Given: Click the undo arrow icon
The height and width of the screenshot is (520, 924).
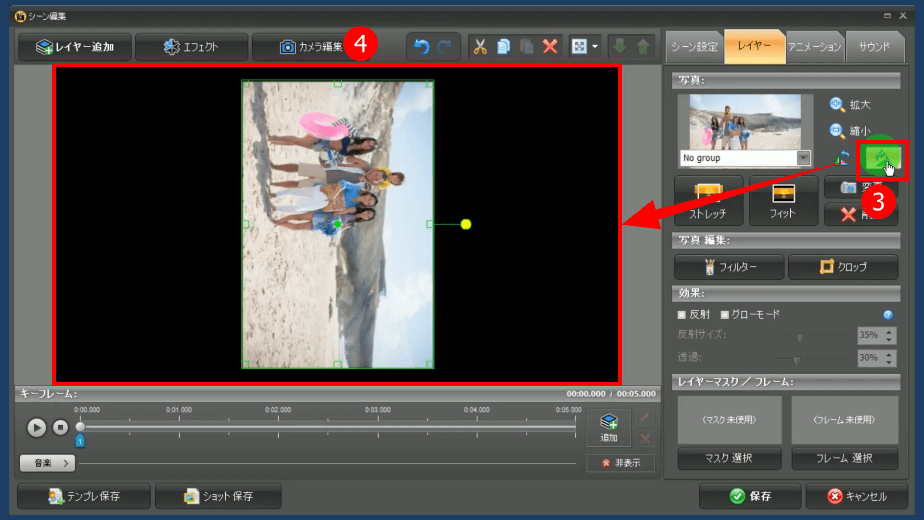Looking at the screenshot, I should click(421, 46).
